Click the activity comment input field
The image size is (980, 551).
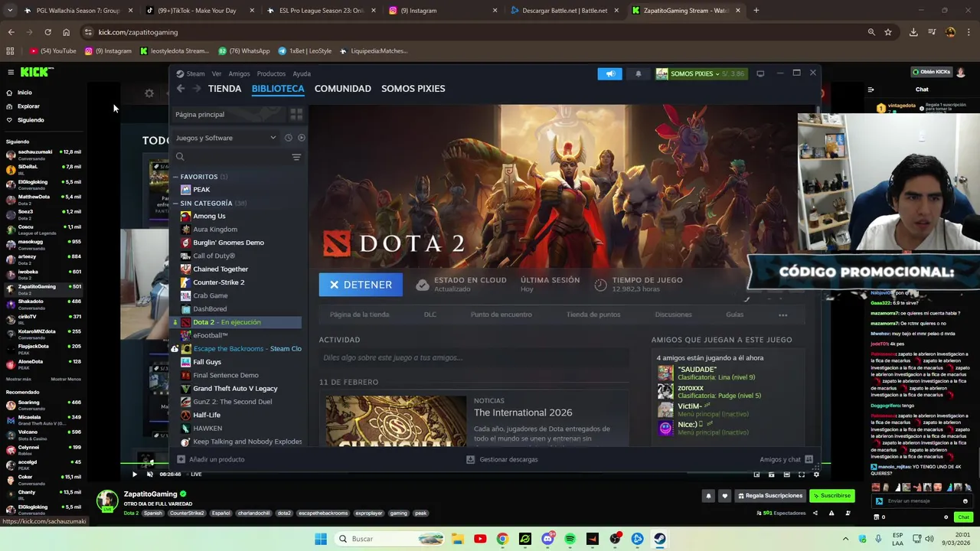(x=472, y=357)
